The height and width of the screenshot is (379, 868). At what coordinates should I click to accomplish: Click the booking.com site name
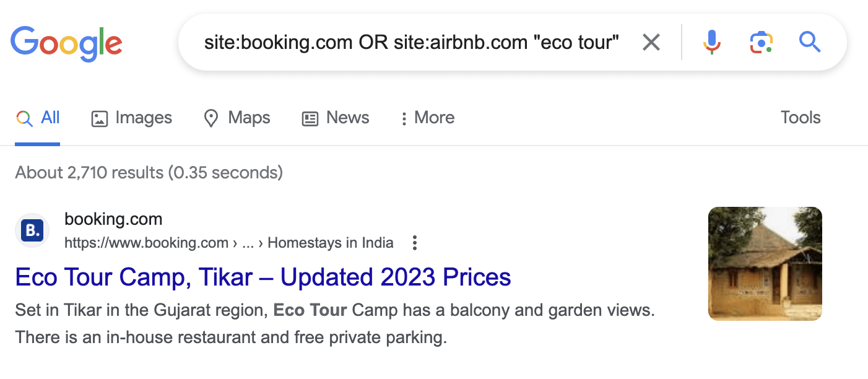tap(113, 219)
